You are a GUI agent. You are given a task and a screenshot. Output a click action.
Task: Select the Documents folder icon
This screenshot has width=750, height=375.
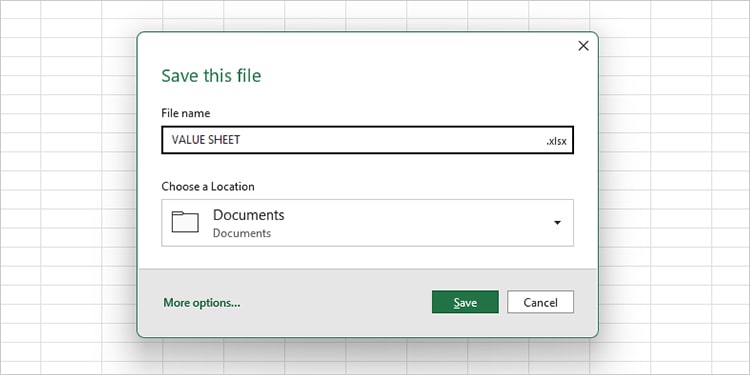click(x=185, y=222)
